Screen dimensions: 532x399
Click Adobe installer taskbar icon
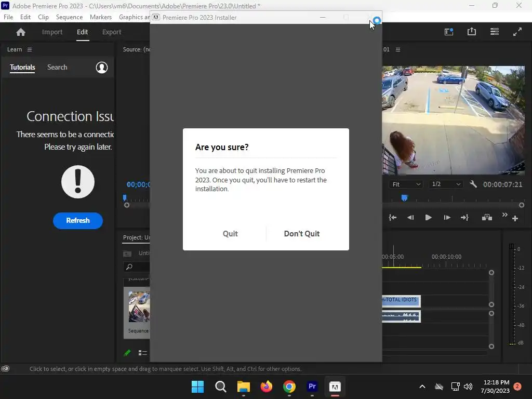coord(335,387)
